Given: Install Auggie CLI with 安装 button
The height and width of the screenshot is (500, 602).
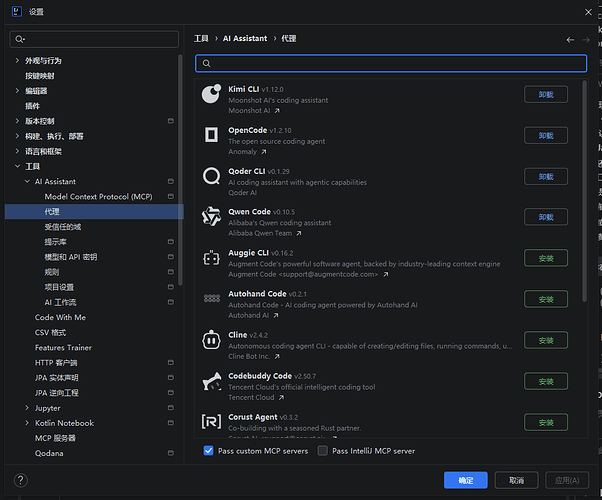Looking at the screenshot, I should pyautogui.click(x=546, y=258).
